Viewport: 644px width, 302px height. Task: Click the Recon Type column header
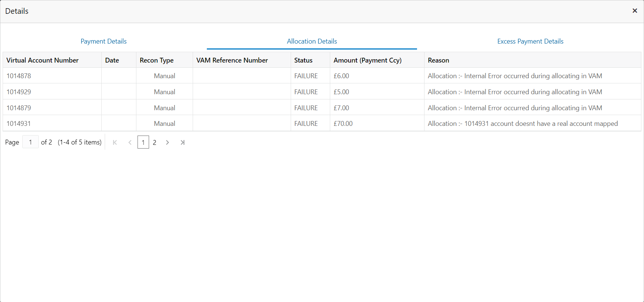164,60
